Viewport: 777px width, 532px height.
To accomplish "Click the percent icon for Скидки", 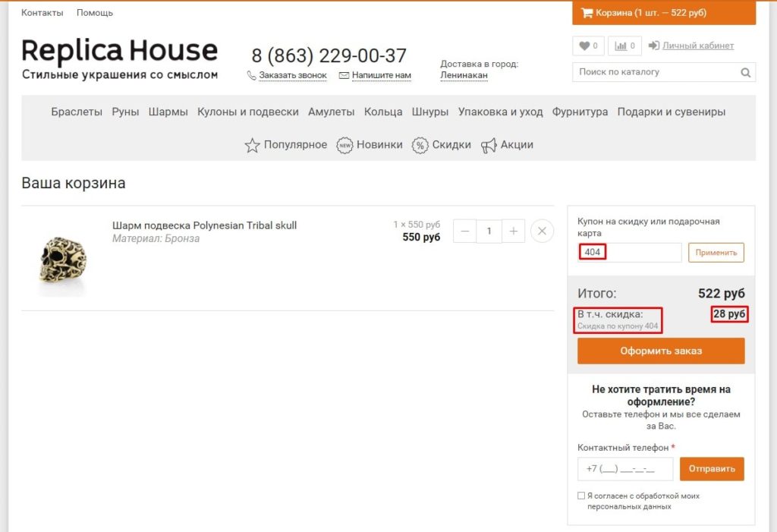I will pos(420,145).
